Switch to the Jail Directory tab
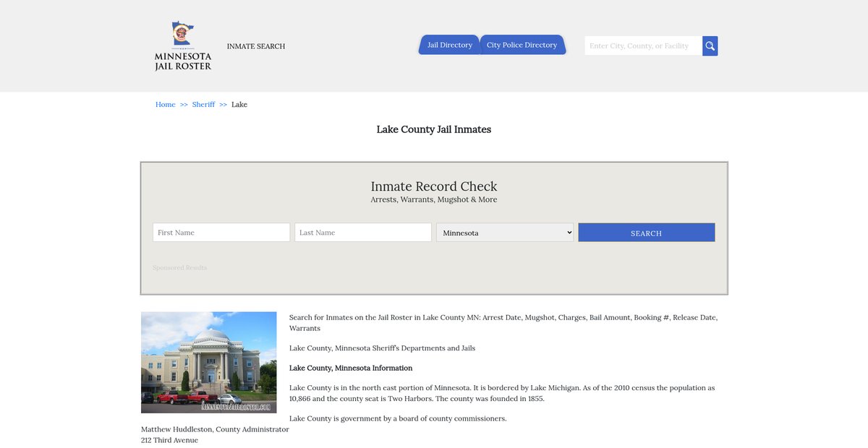This screenshot has width=868, height=448. tap(449, 45)
